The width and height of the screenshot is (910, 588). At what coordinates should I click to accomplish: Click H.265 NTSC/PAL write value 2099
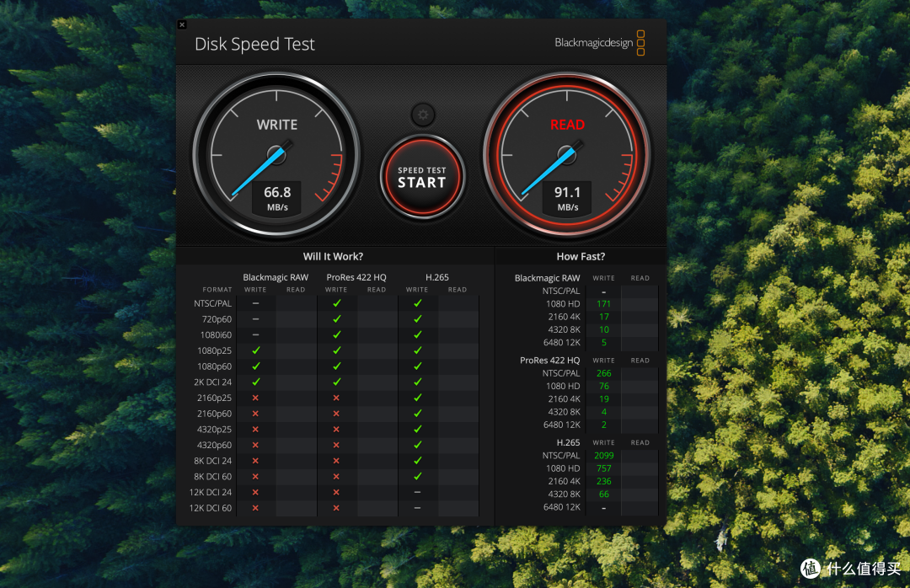pyautogui.click(x=603, y=456)
